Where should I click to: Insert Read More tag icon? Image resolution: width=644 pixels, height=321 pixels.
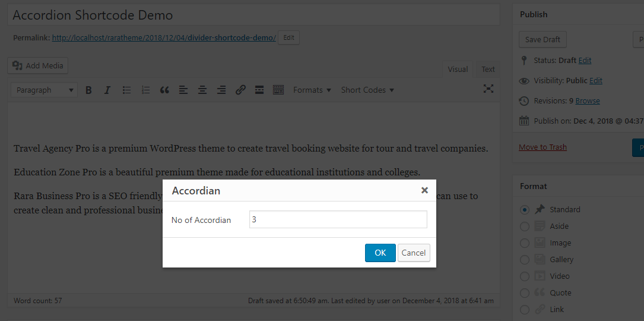click(x=259, y=90)
